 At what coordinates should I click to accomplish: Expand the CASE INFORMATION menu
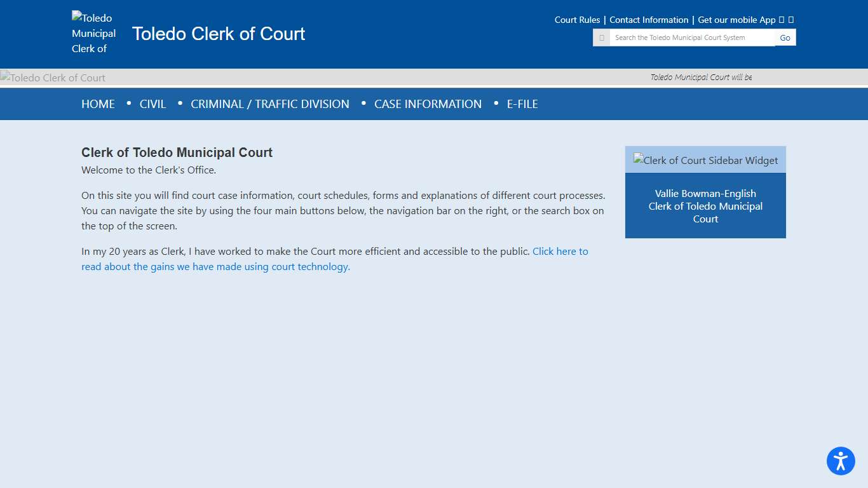coord(428,104)
